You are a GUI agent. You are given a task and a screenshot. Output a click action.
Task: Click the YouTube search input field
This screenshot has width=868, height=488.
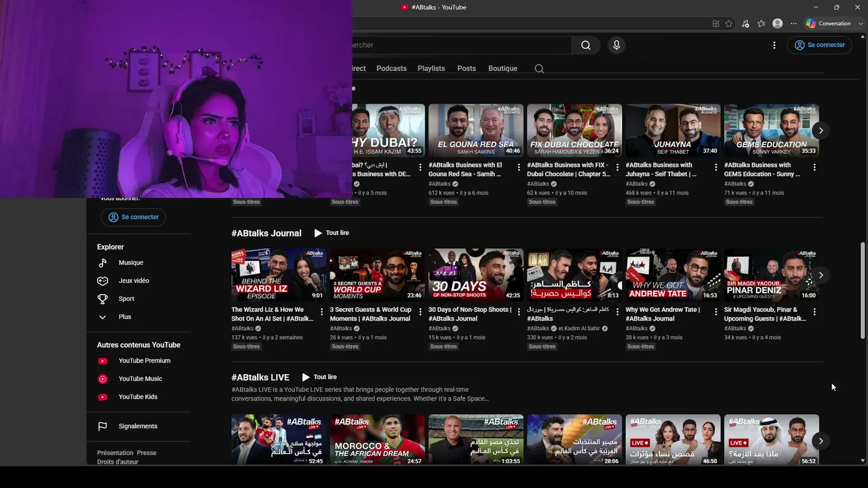[x=461, y=45]
